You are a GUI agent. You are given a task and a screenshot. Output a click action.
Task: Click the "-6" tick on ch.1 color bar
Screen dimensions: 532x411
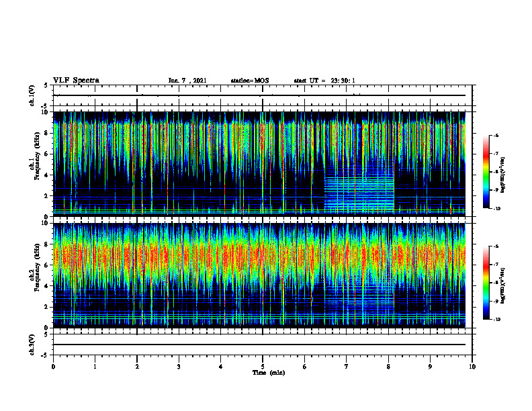coord(496,135)
